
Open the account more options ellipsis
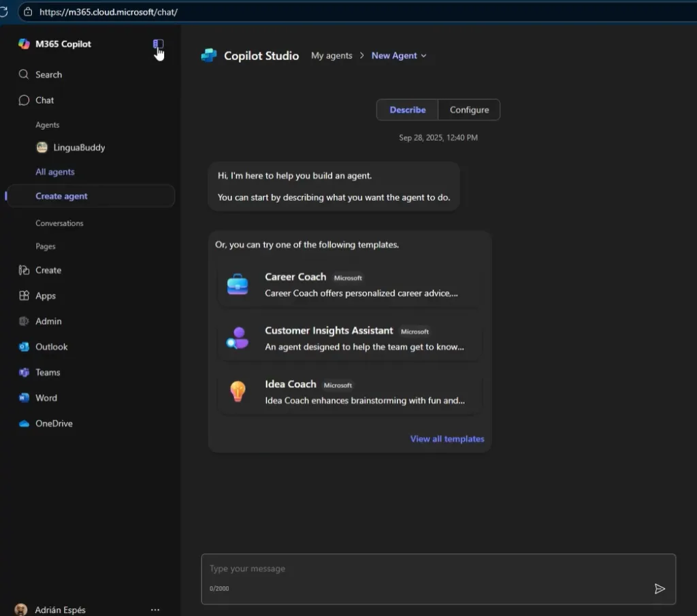tap(155, 610)
